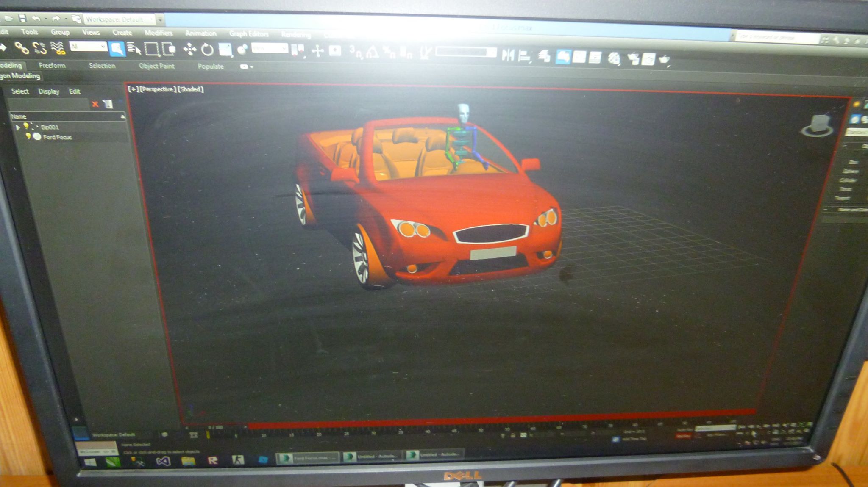Screen dimensions: 868x487
Task: Select the Select and Place tool
Action: pyautogui.click(x=242, y=50)
